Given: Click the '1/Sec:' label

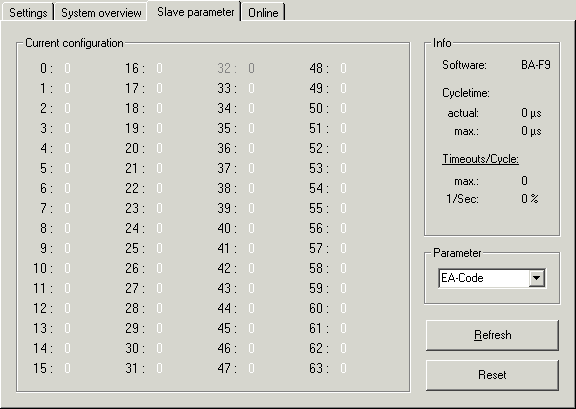Looking at the screenshot, I should 462,199.
